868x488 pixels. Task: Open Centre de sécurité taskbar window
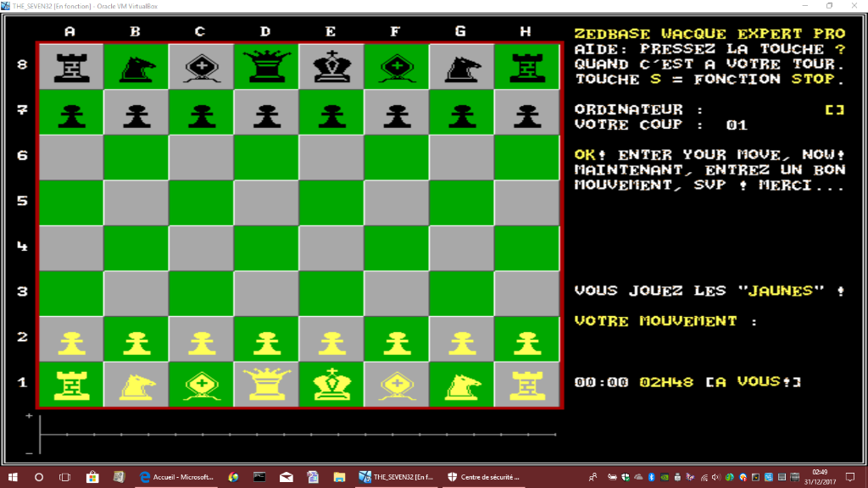coord(482,477)
